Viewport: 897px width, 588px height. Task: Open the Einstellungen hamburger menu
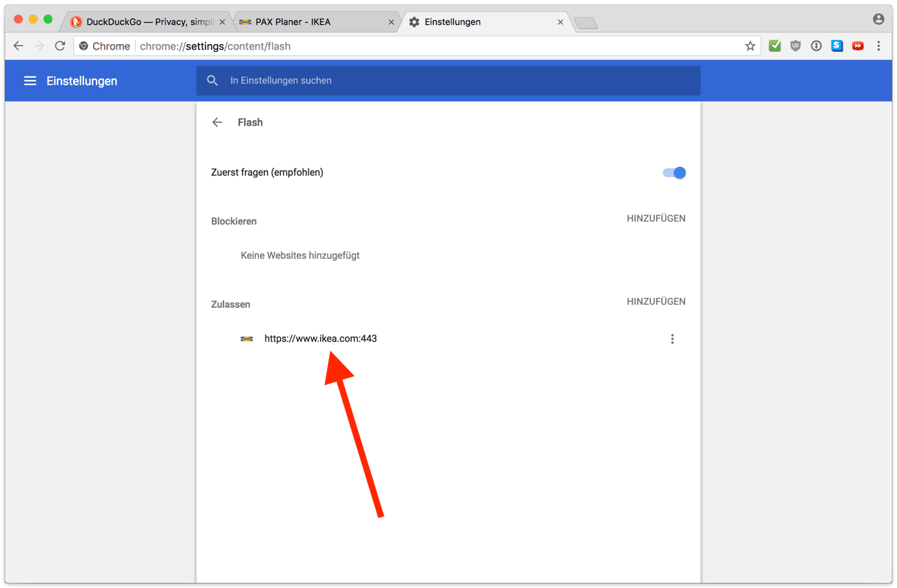pyautogui.click(x=30, y=81)
